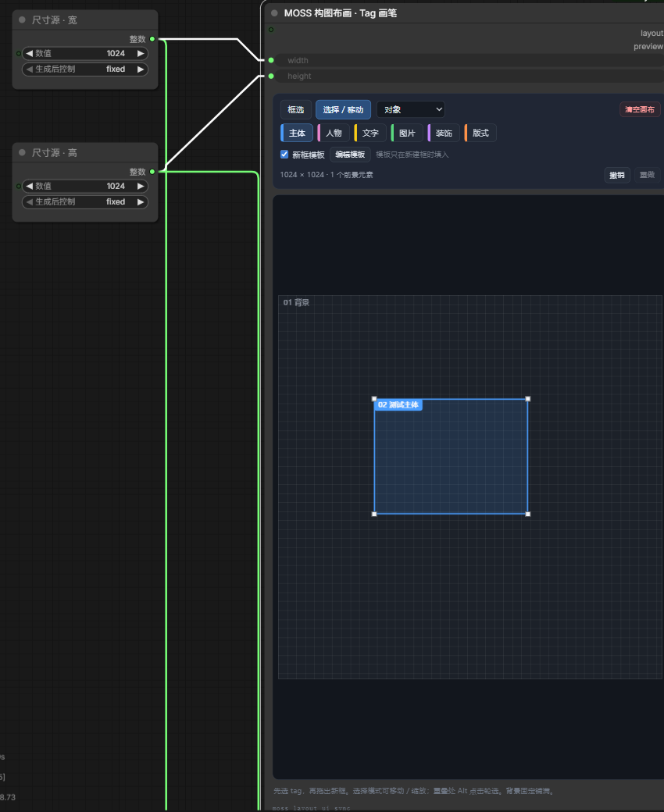Viewport: 664px width, 812px height.
Task: Open the 对象 dropdown
Action: [411, 109]
